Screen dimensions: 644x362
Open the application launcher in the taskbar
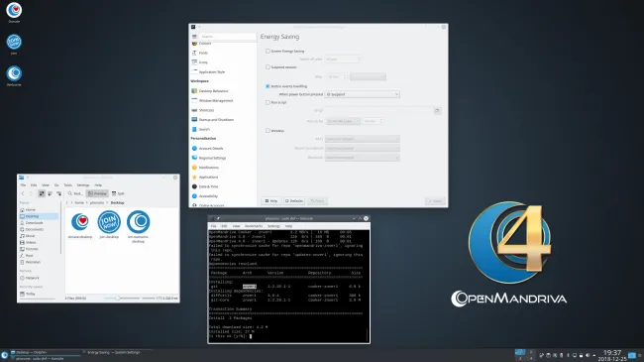point(5,355)
